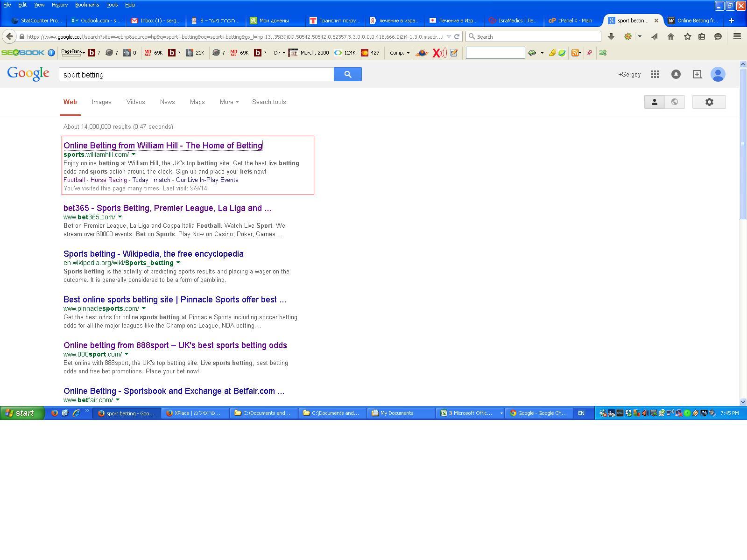Click the Firefox quick launch icon
The width and height of the screenshot is (747, 560).
pos(54,413)
